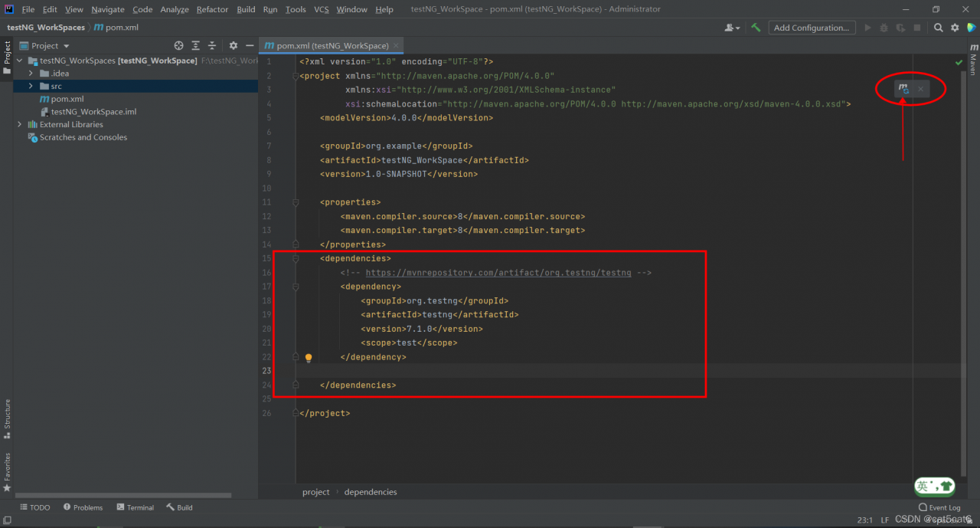Open IDE Settings via the gear icon toolbar

tap(955, 27)
